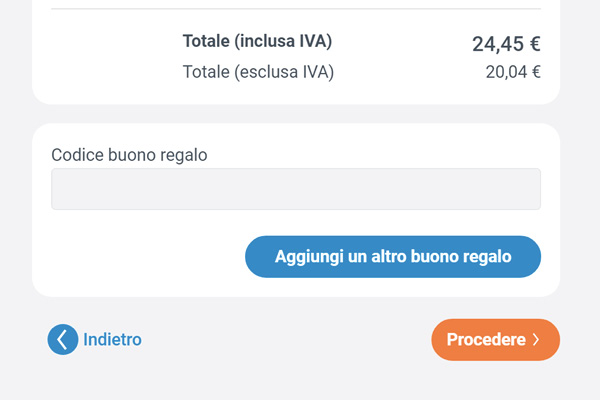Click left edge of gift code field
The height and width of the screenshot is (400, 600).
click(x=58, y=189)
